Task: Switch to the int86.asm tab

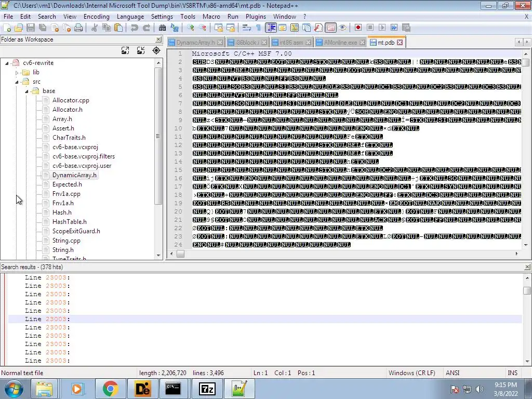Action: [291, 43]
